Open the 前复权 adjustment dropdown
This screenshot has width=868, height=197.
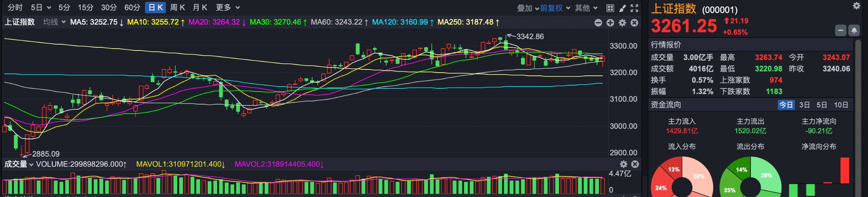[x=555, y=8]
